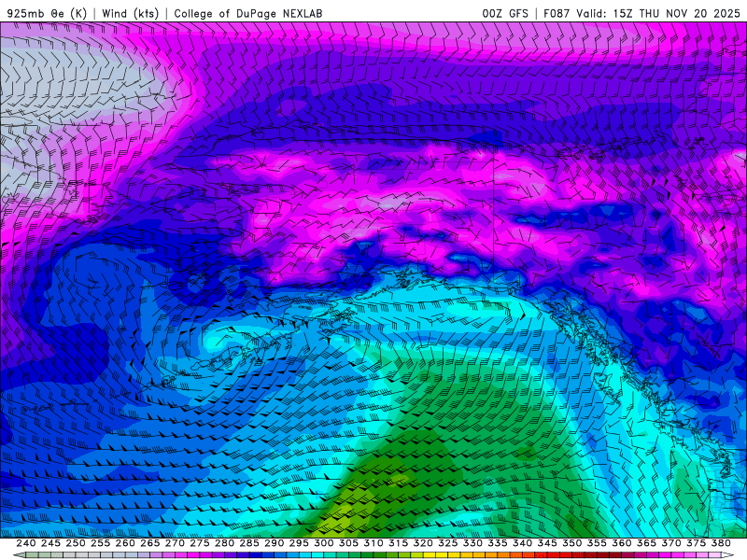
Task: Click the 335 value on the color scale
Action: click(497, 543)
